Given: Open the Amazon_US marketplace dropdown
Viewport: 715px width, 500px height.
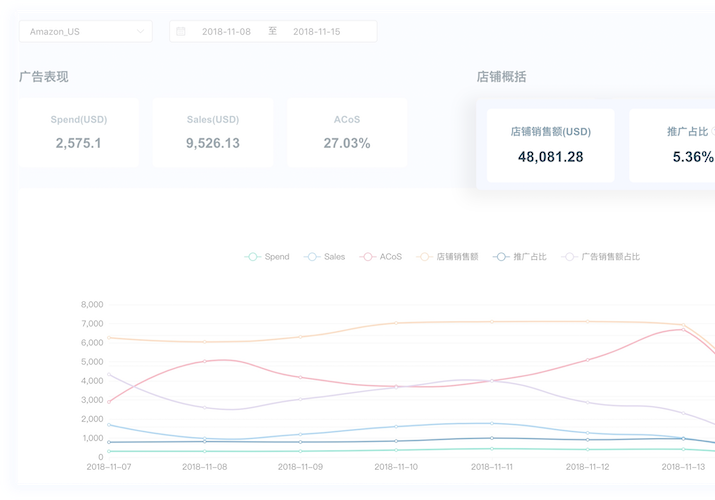Looking at the screenshot, I should point(86,31).
